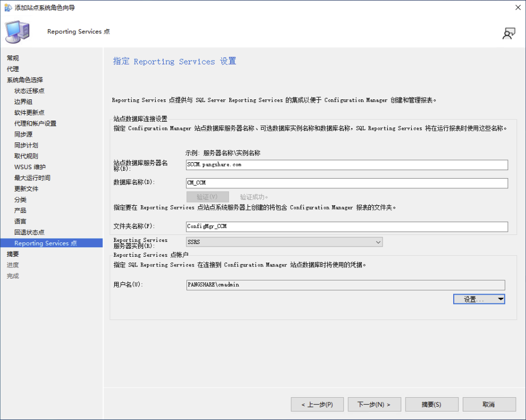The width and height of the screenshot is (526, 420).
Task: Click the computer icon in the header
Action: pyautogui.click(x=18, y=32)
